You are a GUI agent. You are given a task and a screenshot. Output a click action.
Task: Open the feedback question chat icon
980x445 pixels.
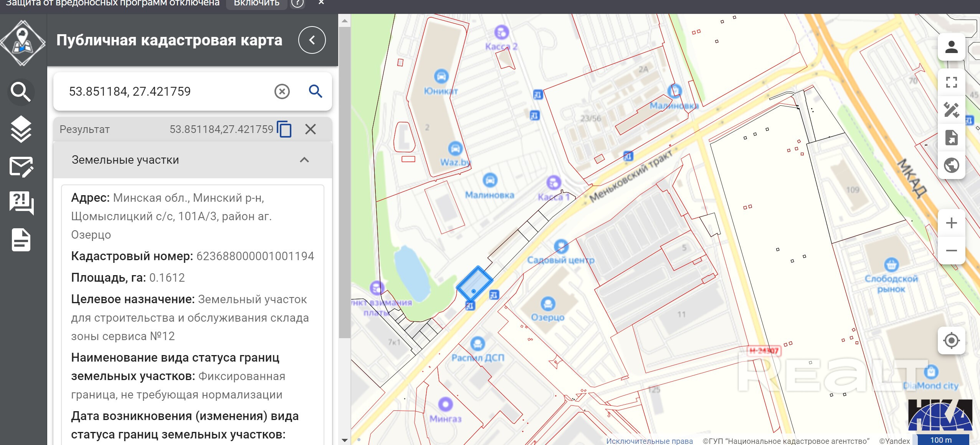21,203
